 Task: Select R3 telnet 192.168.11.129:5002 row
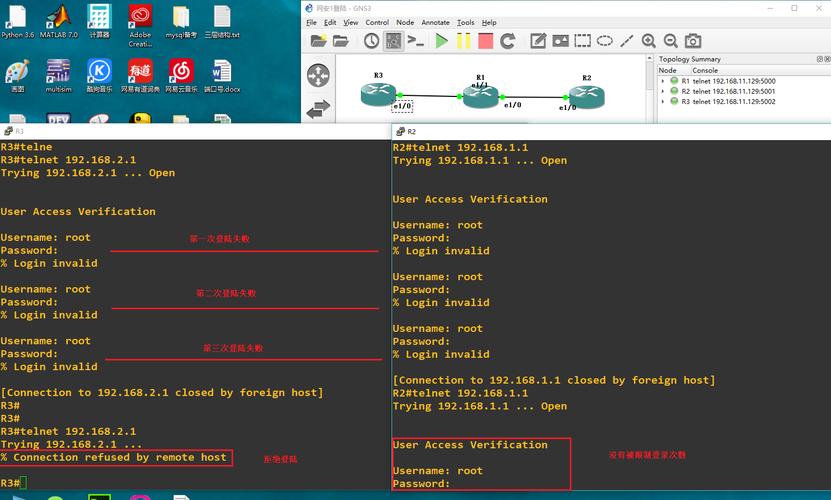(x=728, y=101)
